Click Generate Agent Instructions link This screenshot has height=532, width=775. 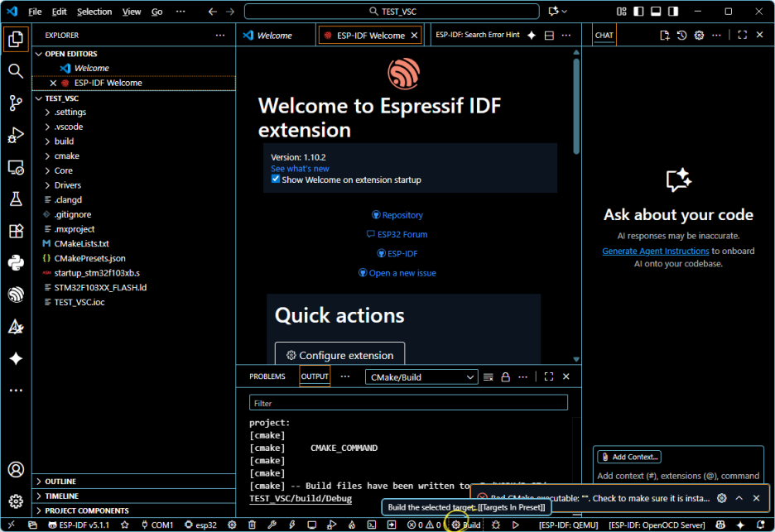point(656,251)
